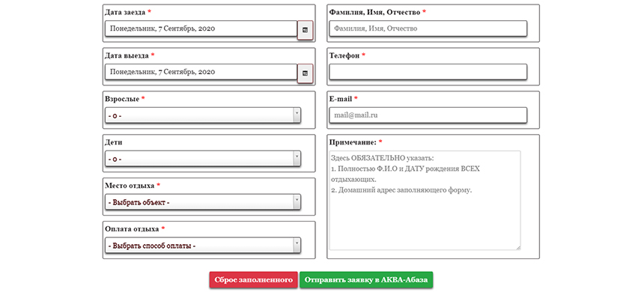Click the Примечание textarea resize handle
Image resolution: width=644 pixels, height=292 pixels.
(518, 248)
